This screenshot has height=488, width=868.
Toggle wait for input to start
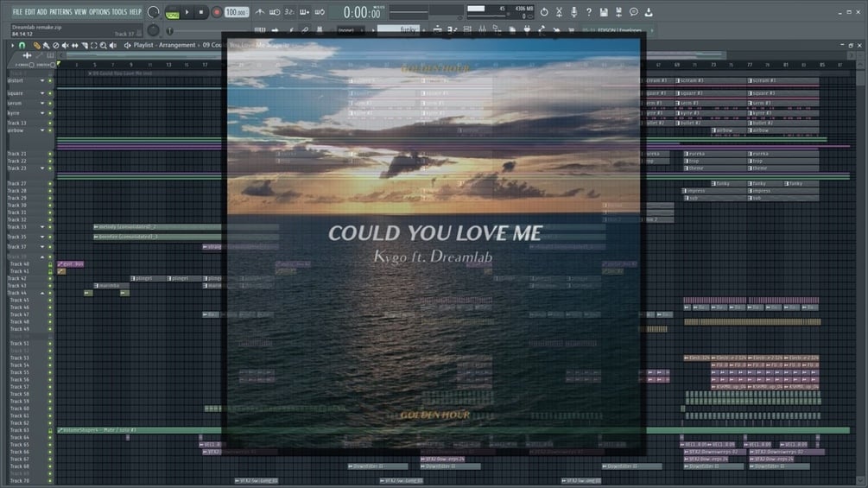point(275,11)
